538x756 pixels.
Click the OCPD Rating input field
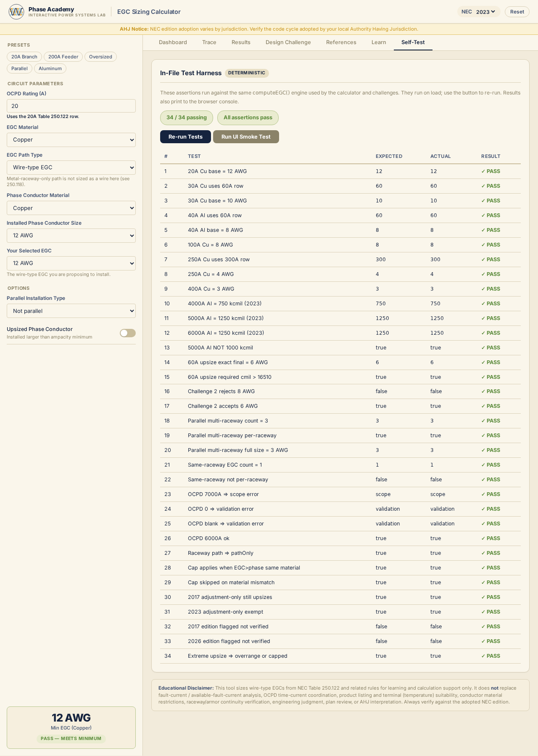pos(71,106)
